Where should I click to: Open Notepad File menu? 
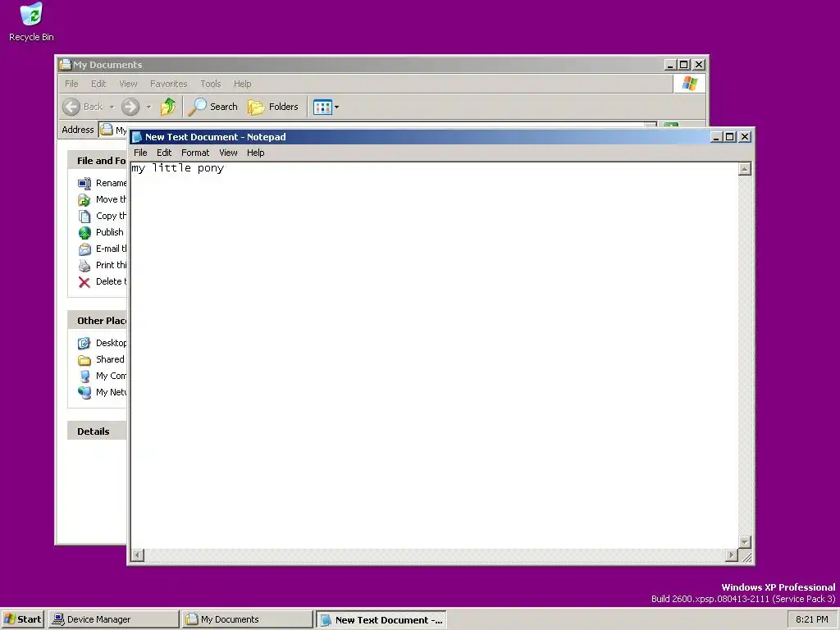coord(140,153)
